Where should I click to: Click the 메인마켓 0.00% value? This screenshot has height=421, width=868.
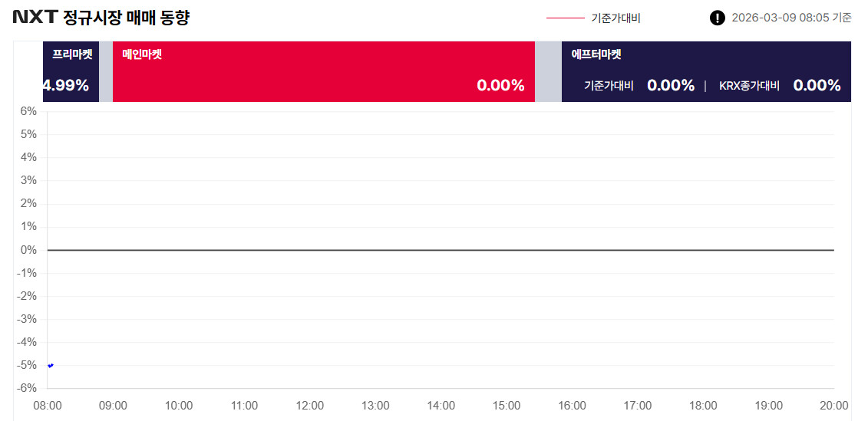click(x=500, y=85)
